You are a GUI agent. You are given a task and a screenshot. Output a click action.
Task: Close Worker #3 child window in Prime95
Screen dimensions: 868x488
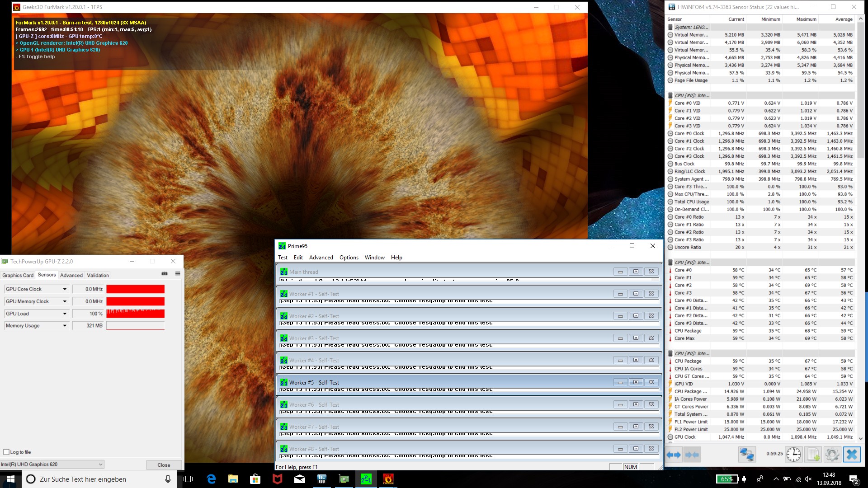tap(651, 338)
